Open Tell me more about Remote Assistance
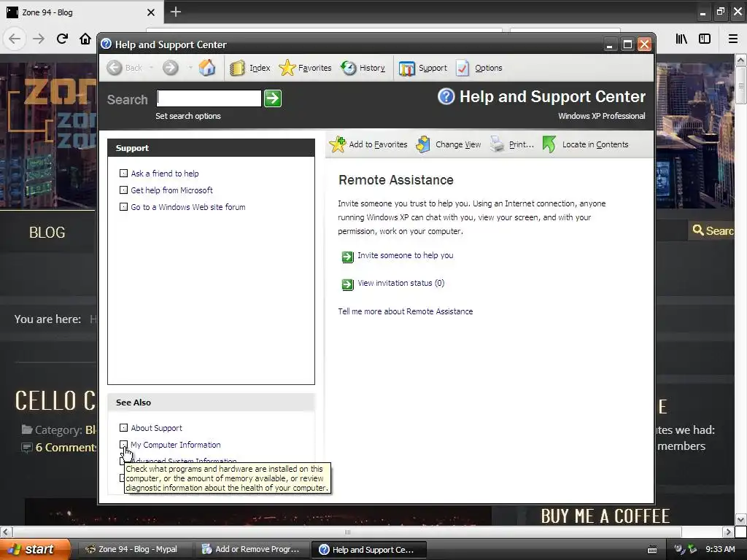Image resolution: width=747 pixels, height=560 pixels. 406,311
